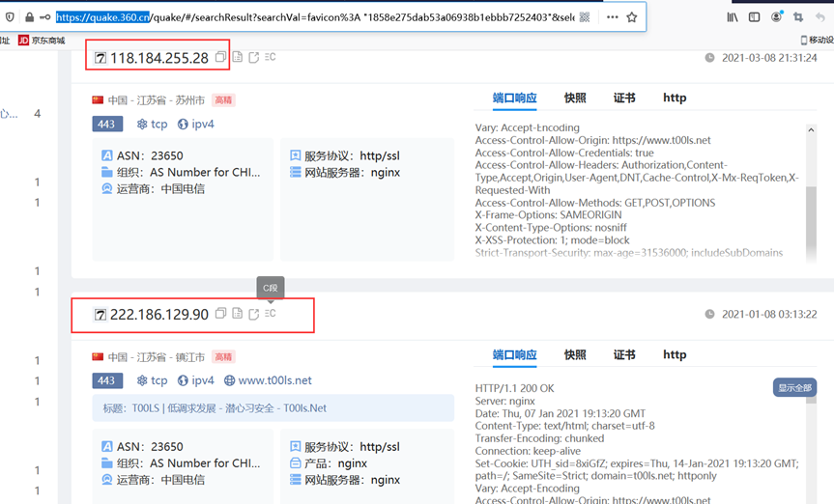
Task: Click the X-Frame-Options: SAMEORIGIN header line
Action: (548, 214)
